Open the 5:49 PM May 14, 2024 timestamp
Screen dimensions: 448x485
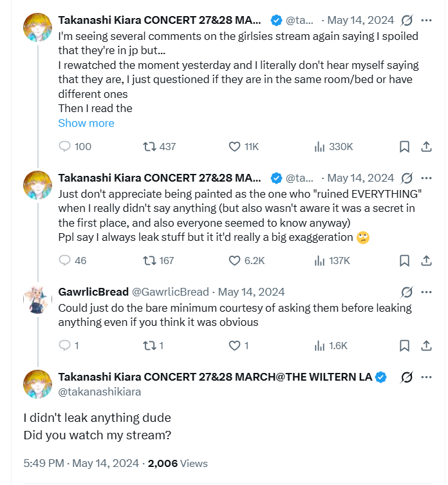[82, 463]
